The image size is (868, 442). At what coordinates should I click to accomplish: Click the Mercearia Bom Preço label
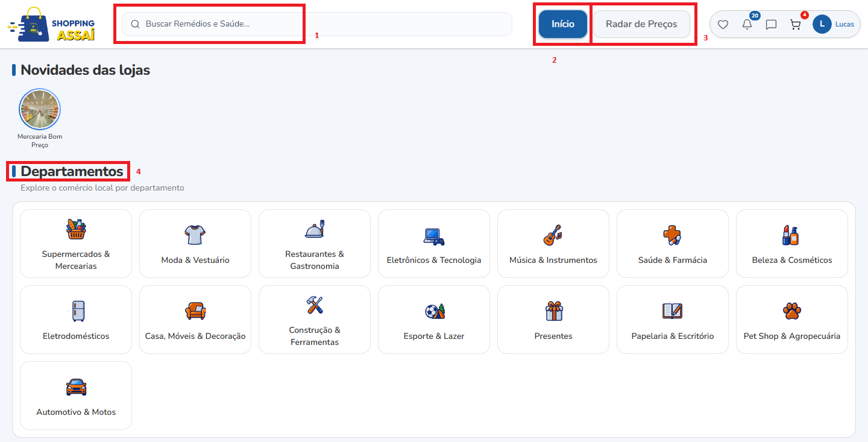pos(40,140)
